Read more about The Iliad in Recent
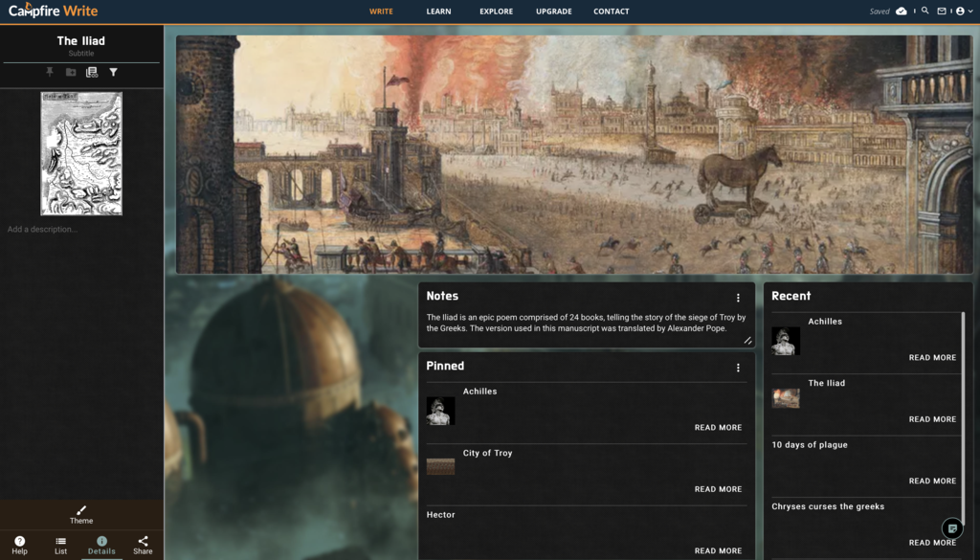Image resolution: width=980 pixels, height=560 pixels. pyautogui.click(x=932, y=419)
